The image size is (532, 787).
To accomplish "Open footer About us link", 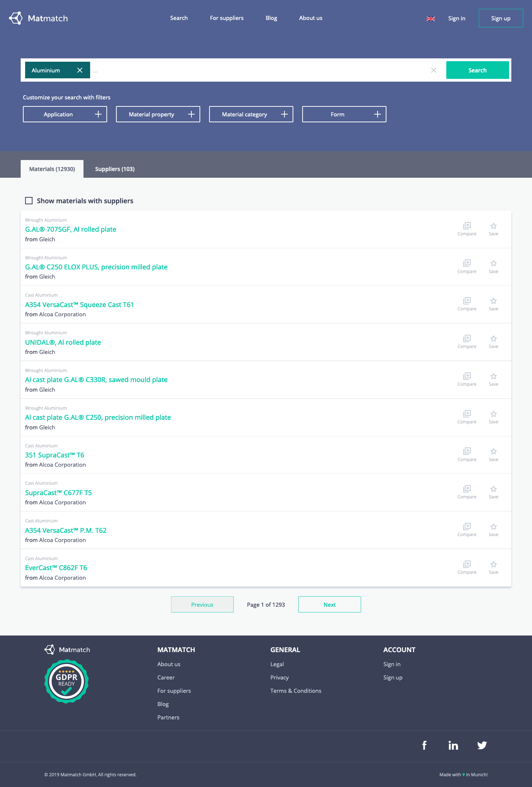I will [169, 664].
